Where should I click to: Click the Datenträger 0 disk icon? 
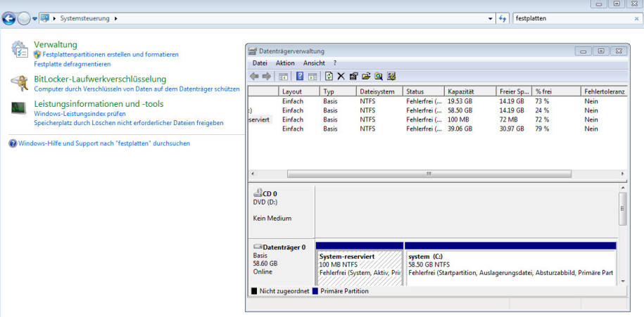258,247
